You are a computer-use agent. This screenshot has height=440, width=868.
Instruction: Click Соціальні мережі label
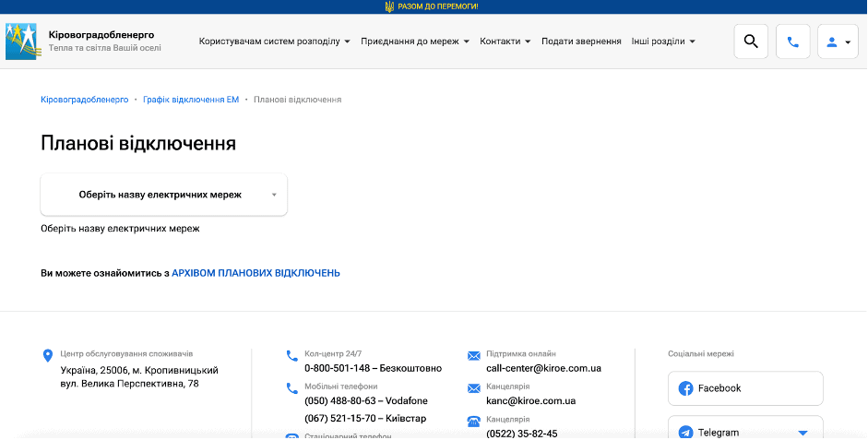701,354
